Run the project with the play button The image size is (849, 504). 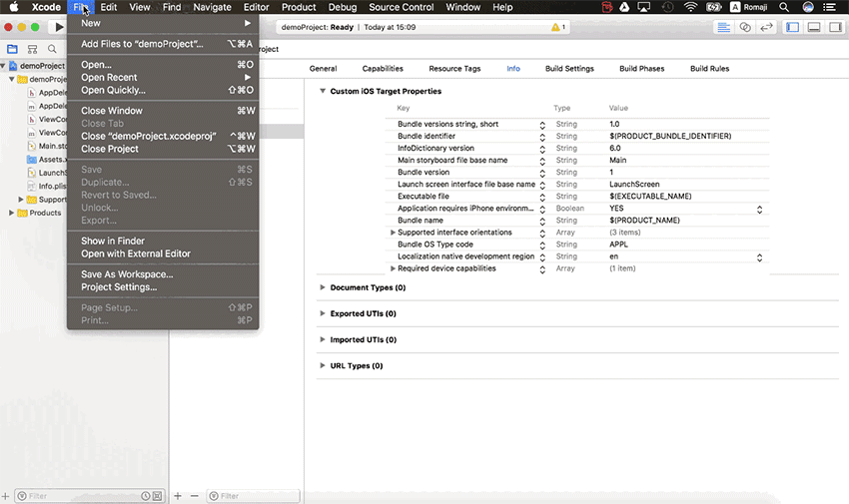coord(59,27)
